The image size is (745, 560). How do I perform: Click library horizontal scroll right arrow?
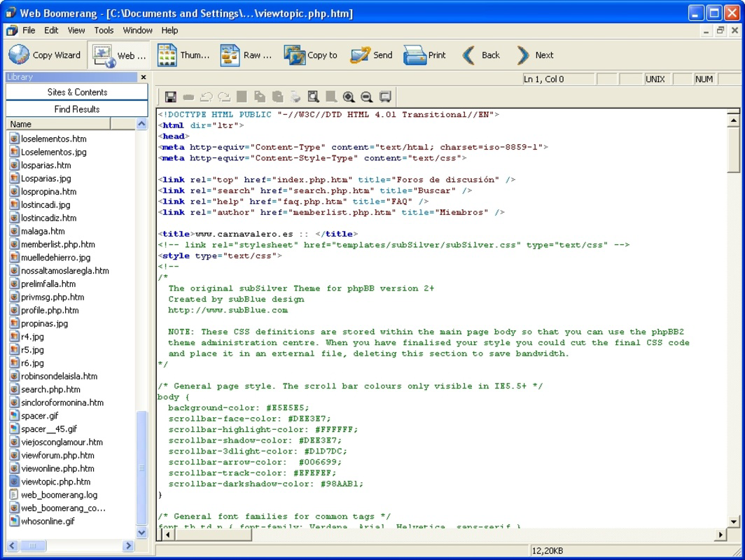pos(128,546)
